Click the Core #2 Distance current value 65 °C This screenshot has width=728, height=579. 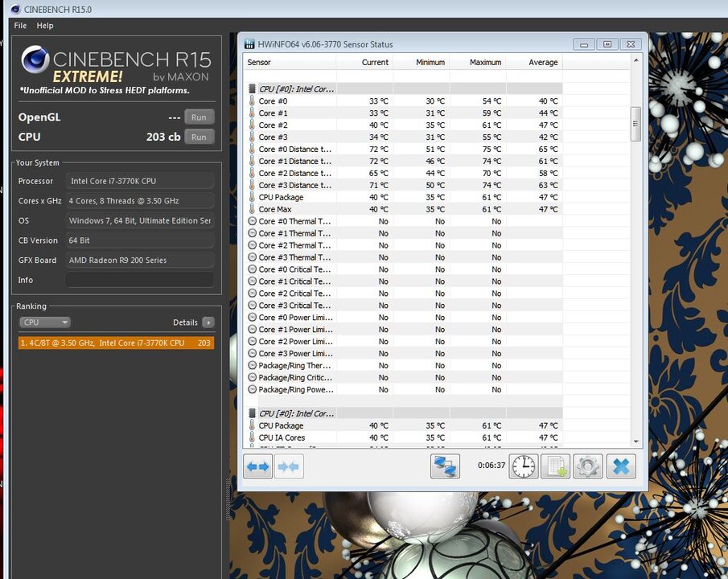coord(378,173)
